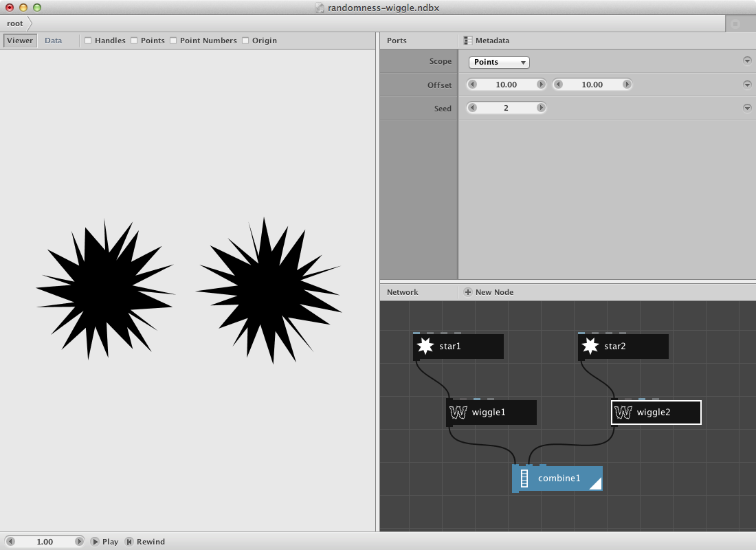Viewport: 756px width, 550px height.
Task: Click the yellow minimize window button
Action: coord(23,8)
